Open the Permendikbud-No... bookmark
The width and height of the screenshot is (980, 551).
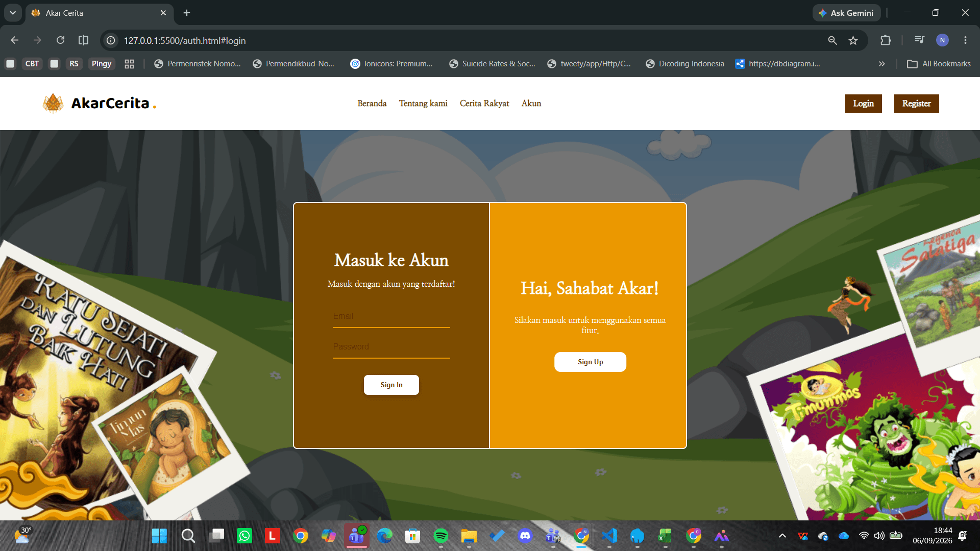[x=293, y=64]
